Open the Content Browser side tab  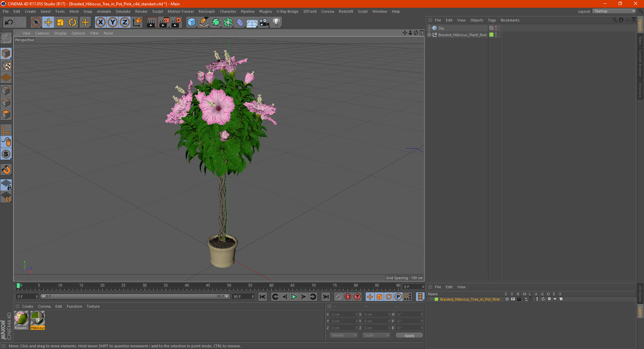click(x=640, y=63)
